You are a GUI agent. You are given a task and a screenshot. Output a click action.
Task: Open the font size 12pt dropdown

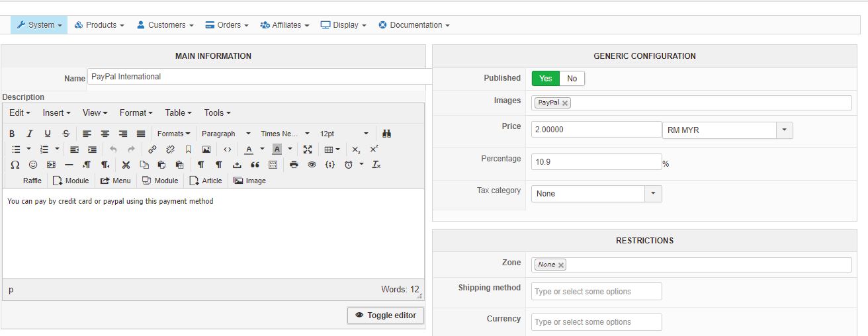(344, 134)
